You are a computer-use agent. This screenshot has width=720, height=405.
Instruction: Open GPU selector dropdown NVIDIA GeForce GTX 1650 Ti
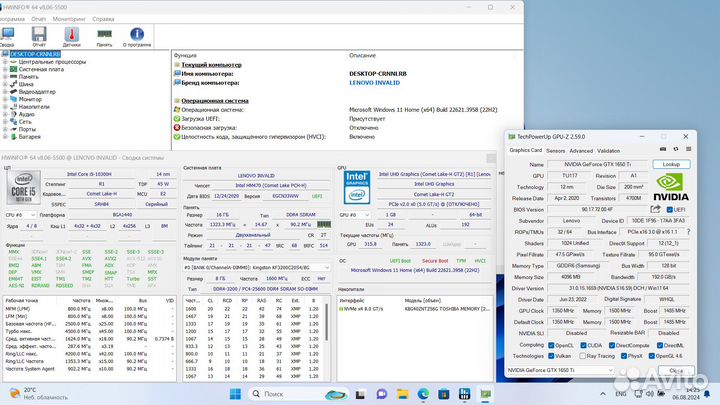(x=560, y=370)
